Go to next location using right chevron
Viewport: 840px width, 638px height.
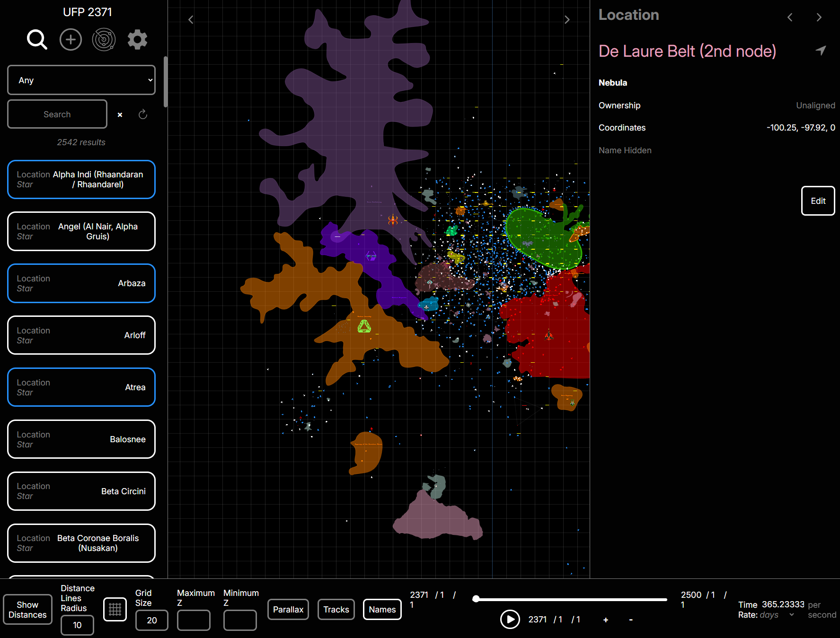click(x=819, y=17)
